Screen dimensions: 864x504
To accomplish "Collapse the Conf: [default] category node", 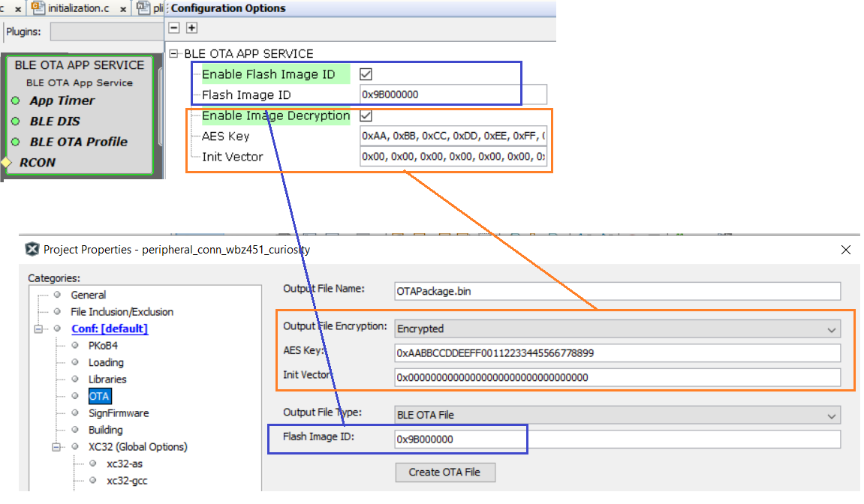I will pyautogui.click(x=38, y=329).
